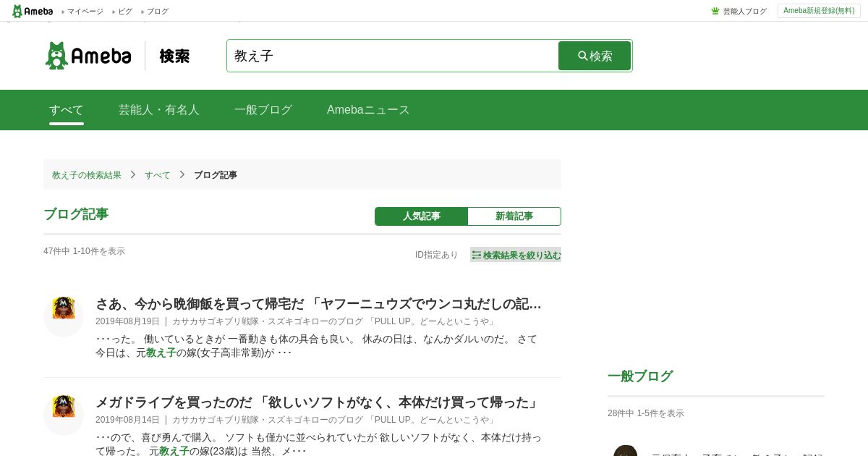868x456 pixels.
Task: Click ID指定あり option
Action: (x=436, y=255)
